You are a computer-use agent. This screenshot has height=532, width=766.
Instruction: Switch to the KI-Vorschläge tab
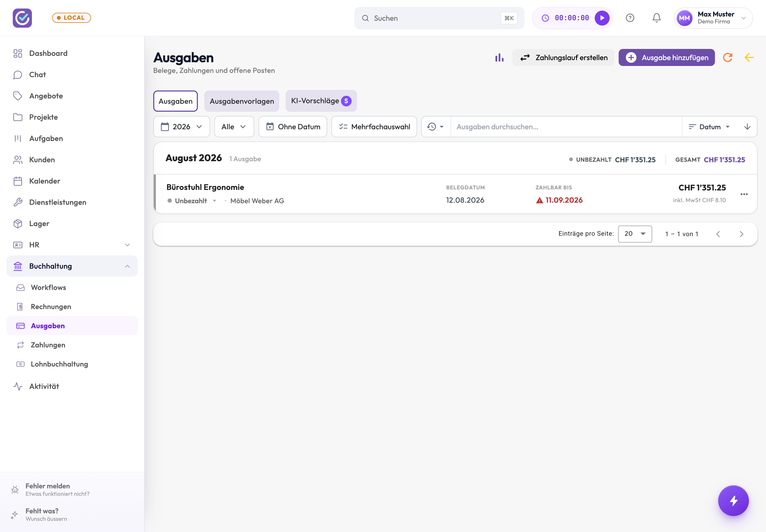tap(321, 101)
